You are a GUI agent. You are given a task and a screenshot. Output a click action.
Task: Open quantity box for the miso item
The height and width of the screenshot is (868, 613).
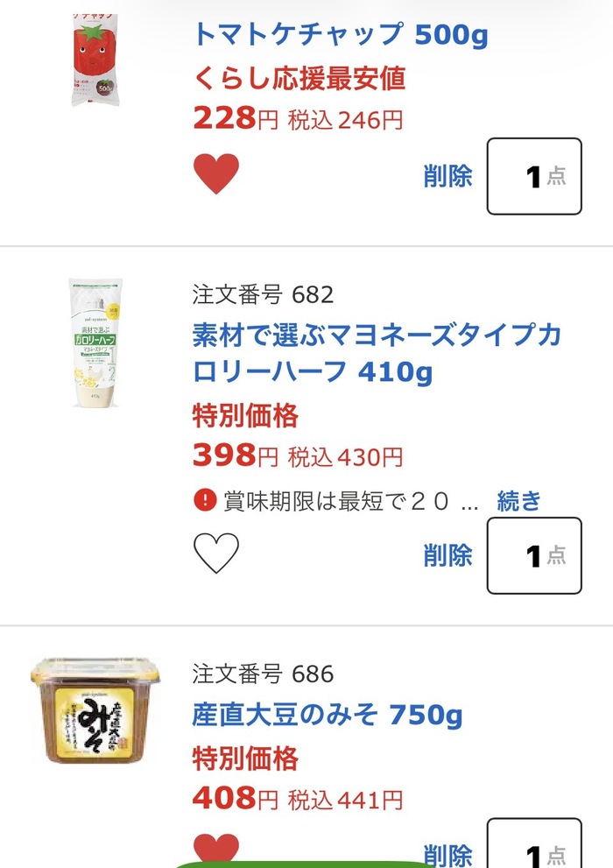click(x=534, y=843)
